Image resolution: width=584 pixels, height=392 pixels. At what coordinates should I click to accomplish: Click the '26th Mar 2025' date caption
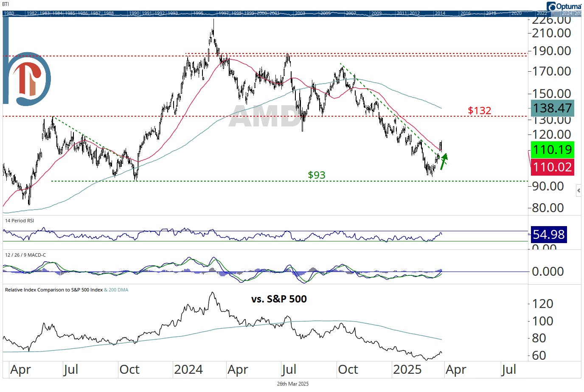pyautogui.click(x=293, y=384)
